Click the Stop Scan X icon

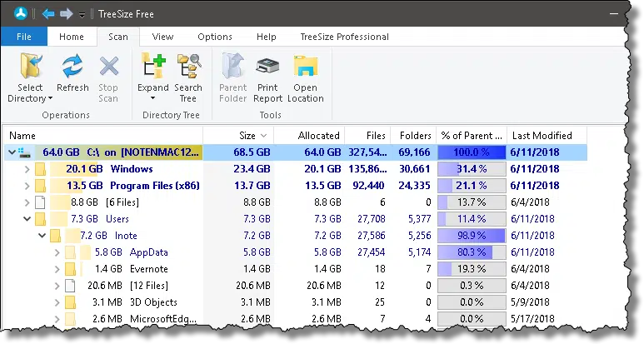pyautogui.click(x=109, y=67)
